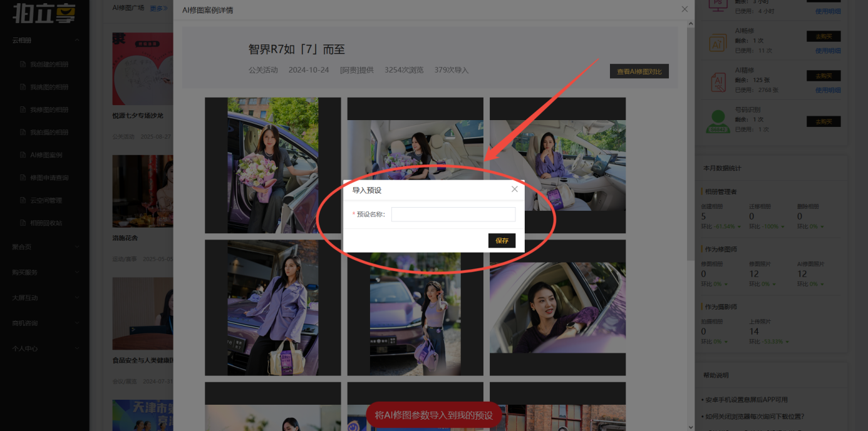Click the 拍立享 logo

coord(44,11)
